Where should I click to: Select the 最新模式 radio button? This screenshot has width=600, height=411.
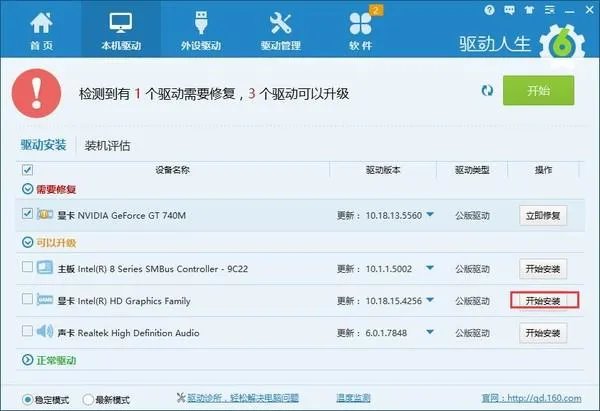[x=88, y=400]
